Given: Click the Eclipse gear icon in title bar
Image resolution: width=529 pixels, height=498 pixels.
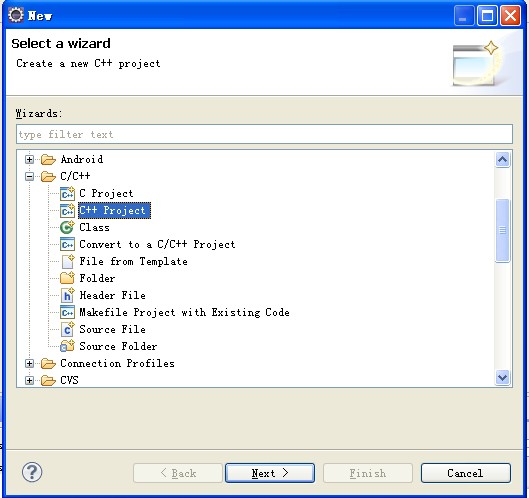Looking at the screenshot, I should (16, 15).
